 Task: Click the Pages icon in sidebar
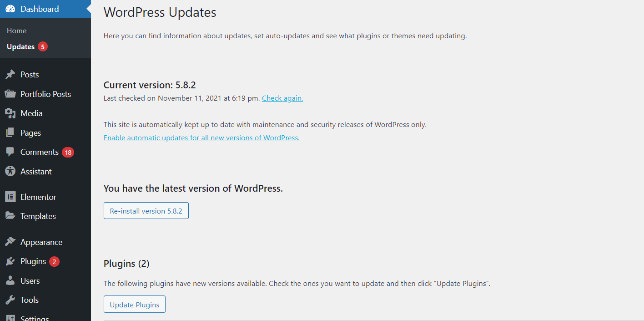coord(10,132)
